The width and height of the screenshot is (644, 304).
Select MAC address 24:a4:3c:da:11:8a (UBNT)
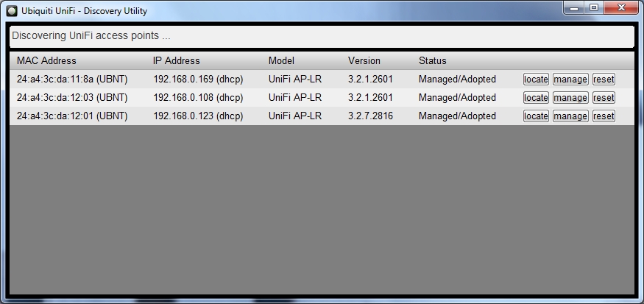(72, 79)
